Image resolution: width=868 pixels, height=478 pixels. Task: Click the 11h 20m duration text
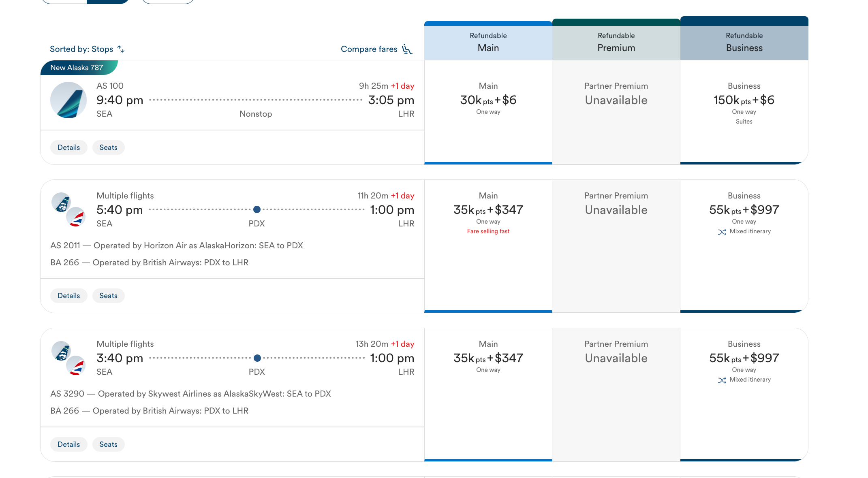click(x=373, y=196)
